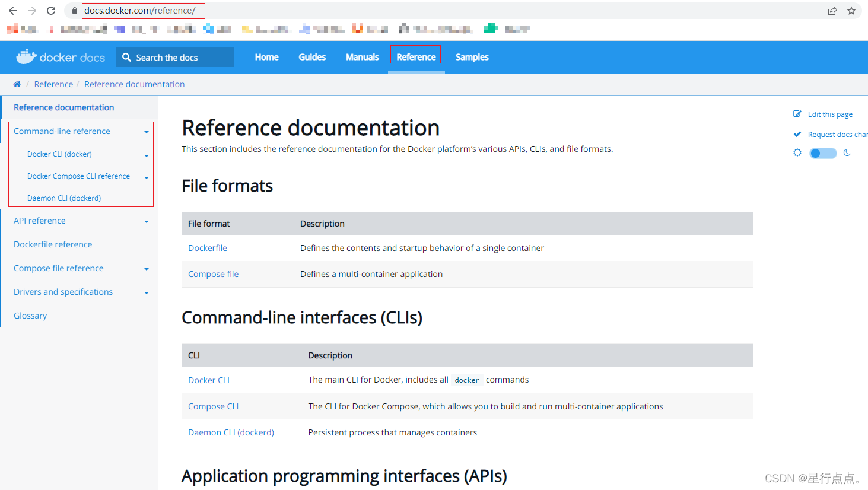
Task: Open the Samples tab
Action: coord(472,57)
